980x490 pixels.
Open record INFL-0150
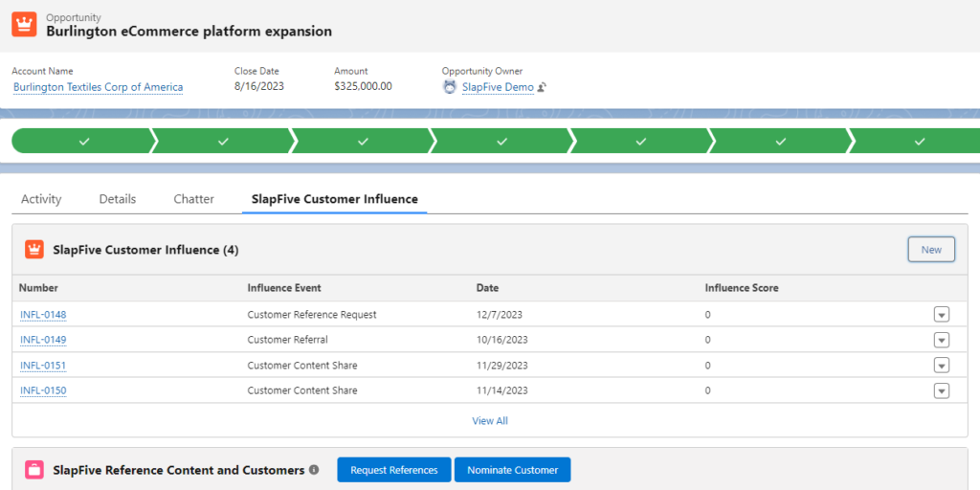pos(43,390)
